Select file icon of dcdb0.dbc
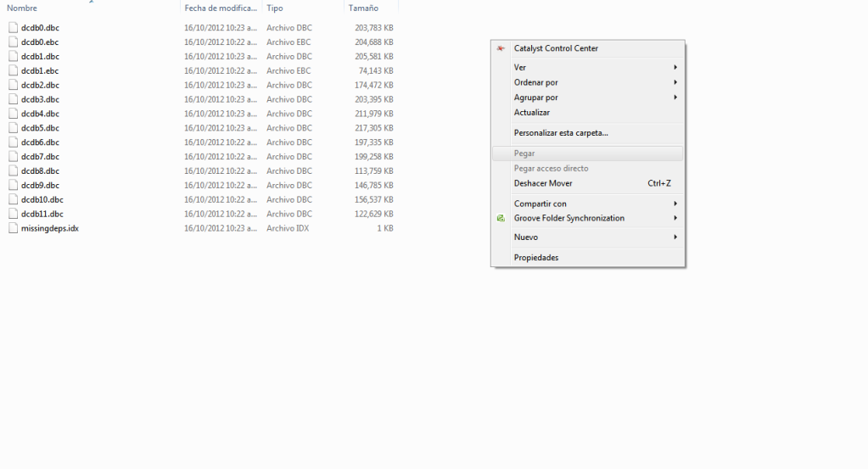This screenshot has height=469, width=868. pos(14,28)
